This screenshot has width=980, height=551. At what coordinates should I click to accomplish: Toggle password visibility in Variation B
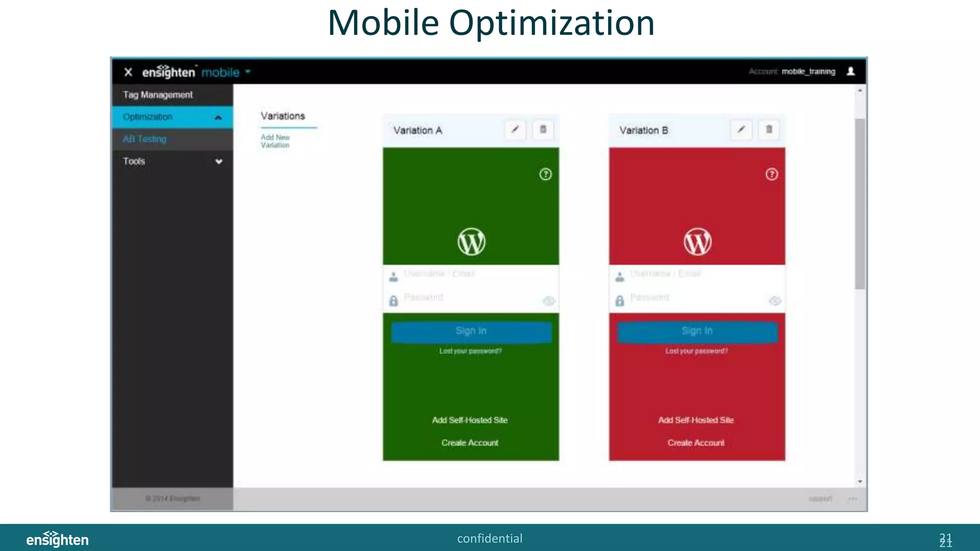tap(775, 301)
